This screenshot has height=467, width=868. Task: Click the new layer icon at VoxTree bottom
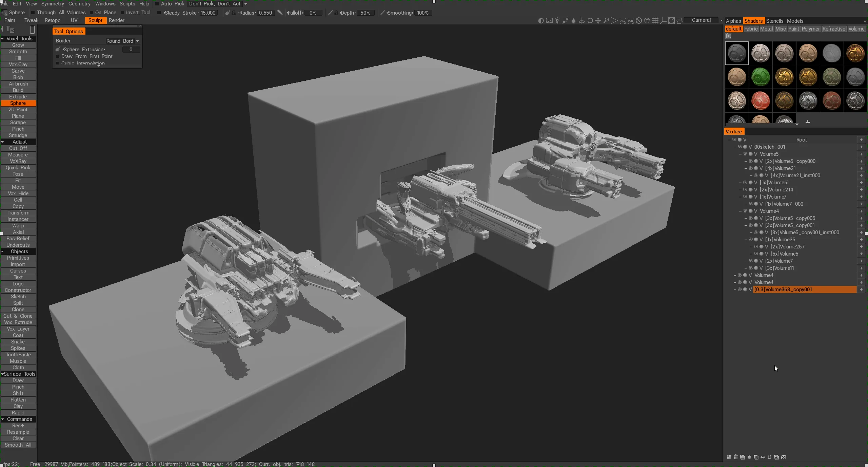(729, 457)
